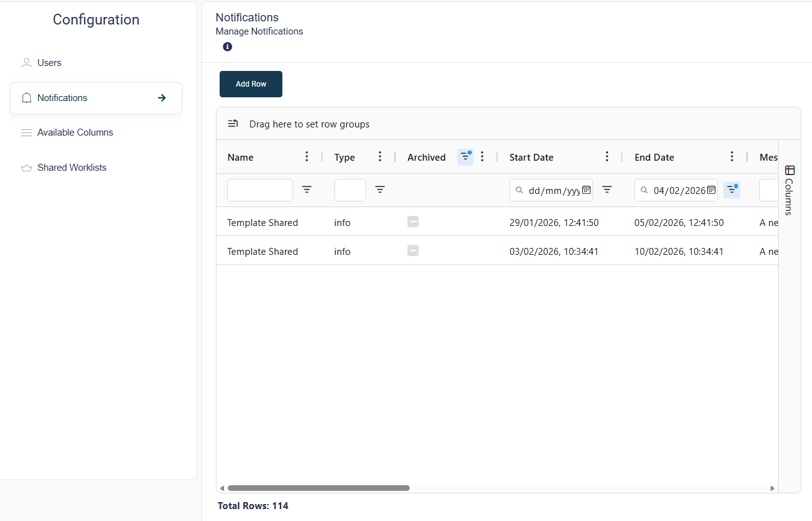This screenshot has height=521, width=812.
Task: Open the Start Date filter operator options
Action: 607,190
